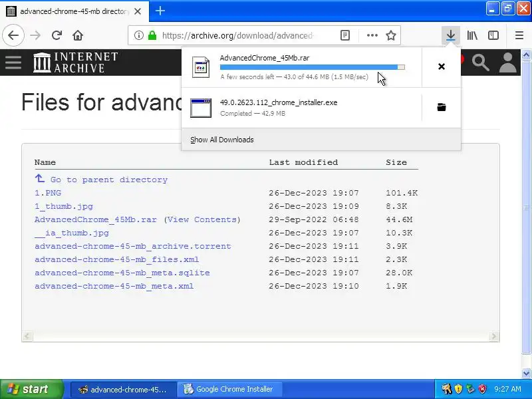532x399 pixels.
Task: Click AdvancedChrome_45Mb.rar file icon in downloads
Action: coord(201,67)
